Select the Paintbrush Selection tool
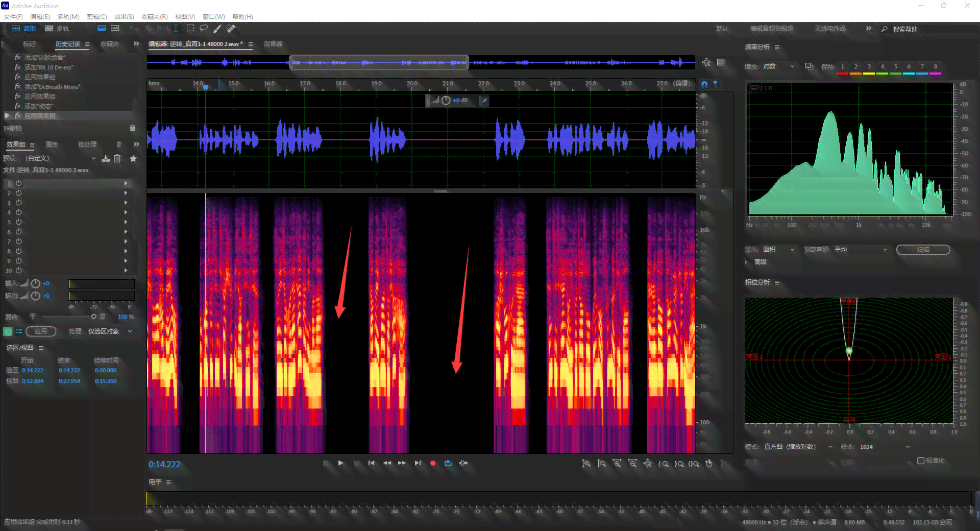 click(x=217, y=29)
